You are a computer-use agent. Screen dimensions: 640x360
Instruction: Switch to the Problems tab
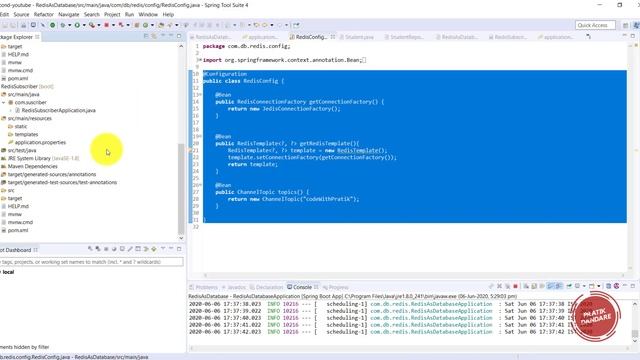point(204,287)
